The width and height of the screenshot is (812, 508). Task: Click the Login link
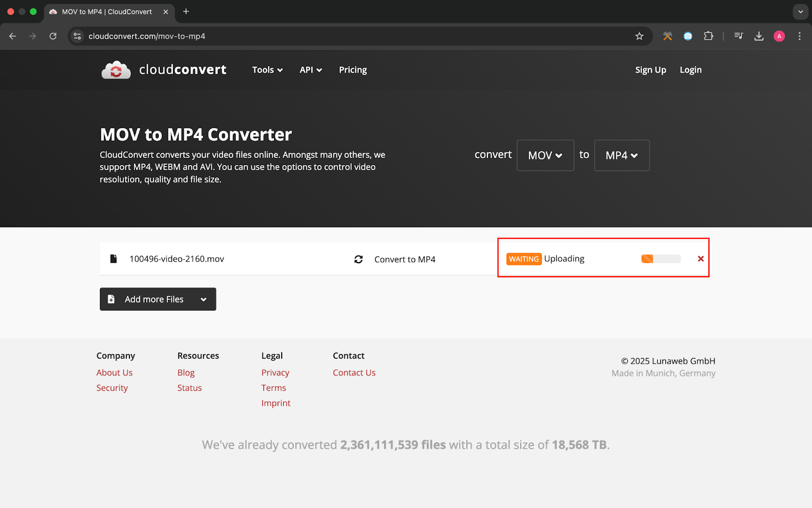690,70
